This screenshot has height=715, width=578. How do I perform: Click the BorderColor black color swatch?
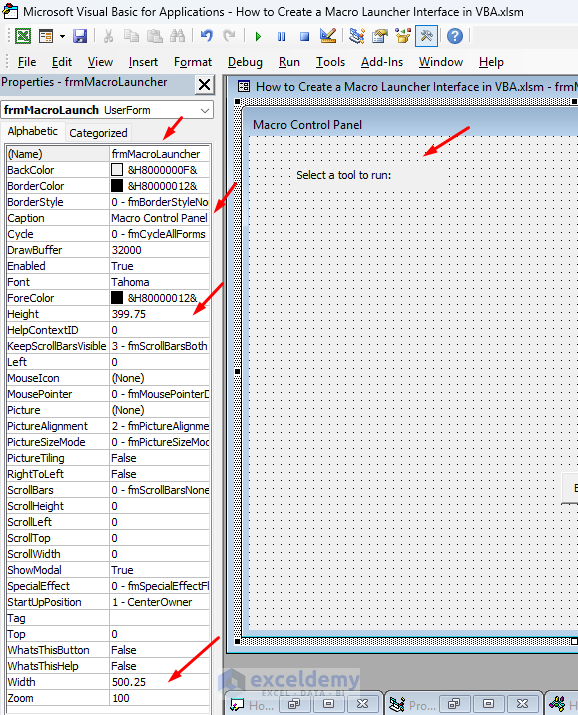pos(117,186)
